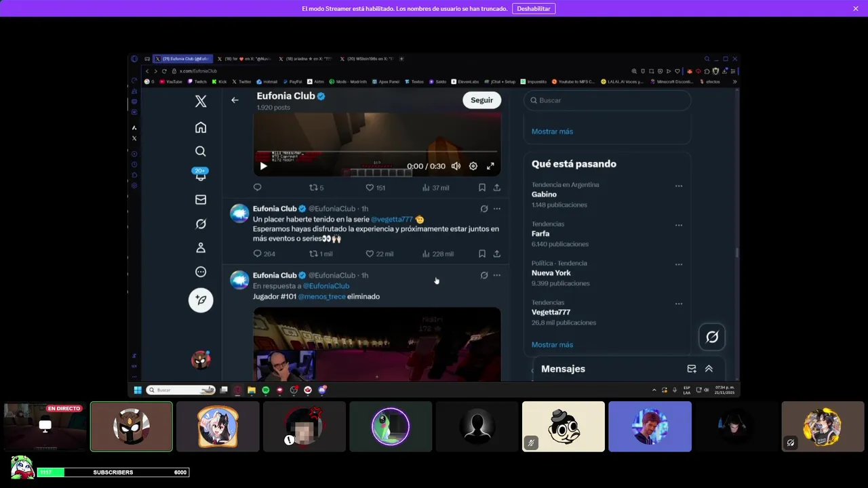Go back with the profile header arrow

coord(235,100)
